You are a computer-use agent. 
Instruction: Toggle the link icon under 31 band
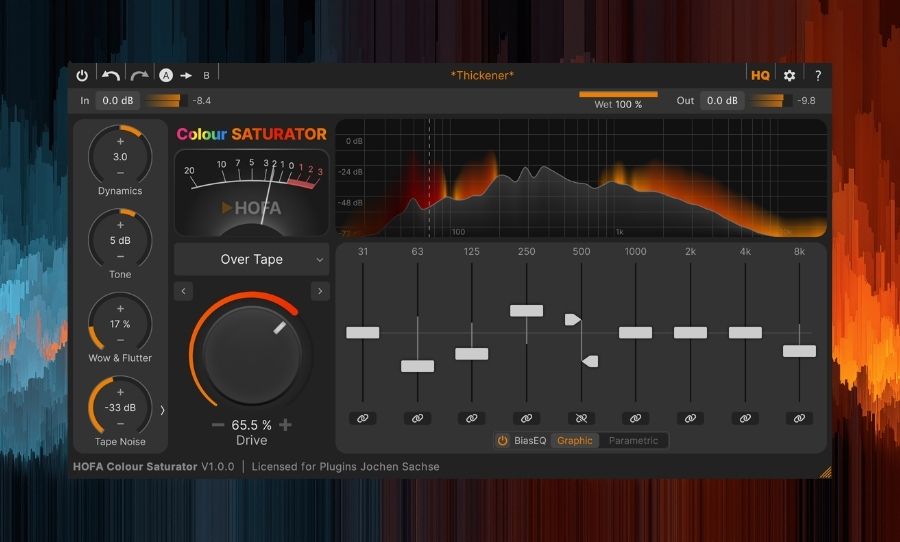[x=363, y=418]
